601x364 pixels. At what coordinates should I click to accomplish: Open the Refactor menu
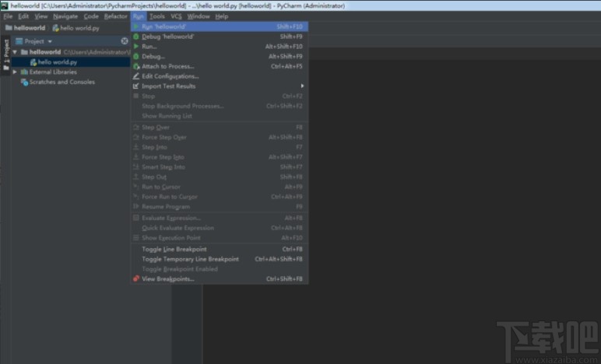pyautogui.click(x=115, y=16)
